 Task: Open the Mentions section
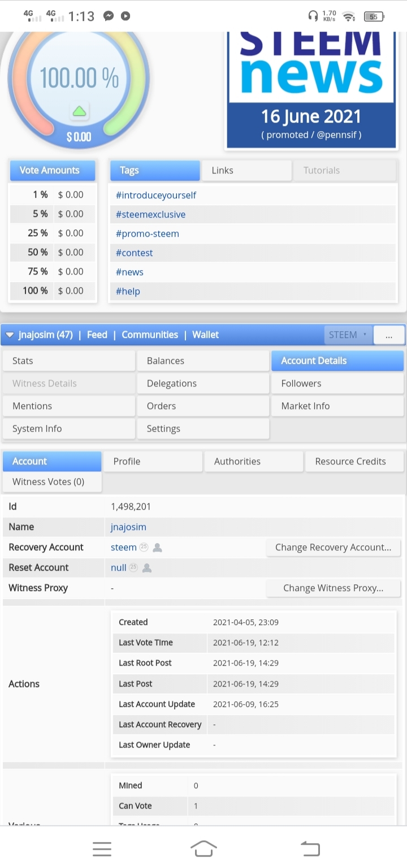pyautogui.click(x=69, y=406)
